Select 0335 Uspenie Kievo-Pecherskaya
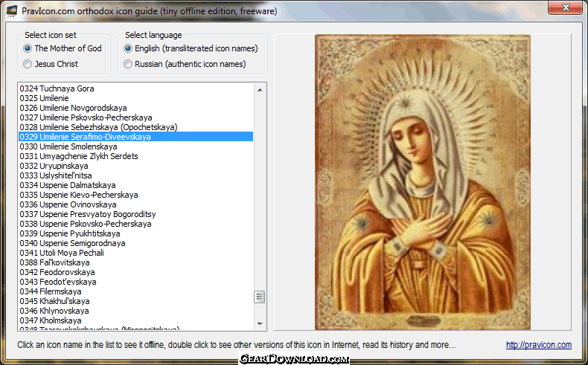Image resolution: width=588 pixels, height=365 pixels. (x=136, y=195)
